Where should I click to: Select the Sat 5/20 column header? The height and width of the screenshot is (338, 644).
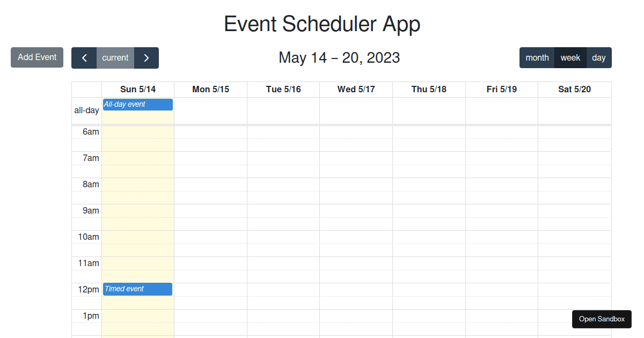click(x=575, y=89)
